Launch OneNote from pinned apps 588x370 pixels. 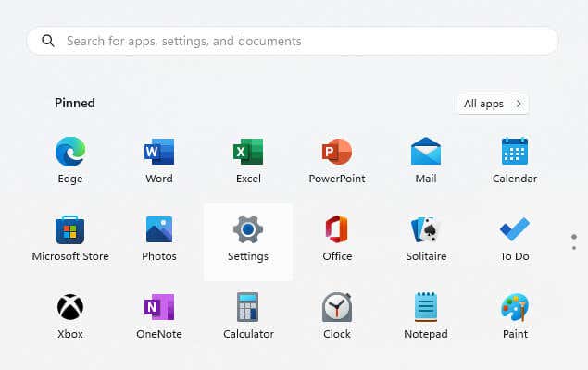159,307
